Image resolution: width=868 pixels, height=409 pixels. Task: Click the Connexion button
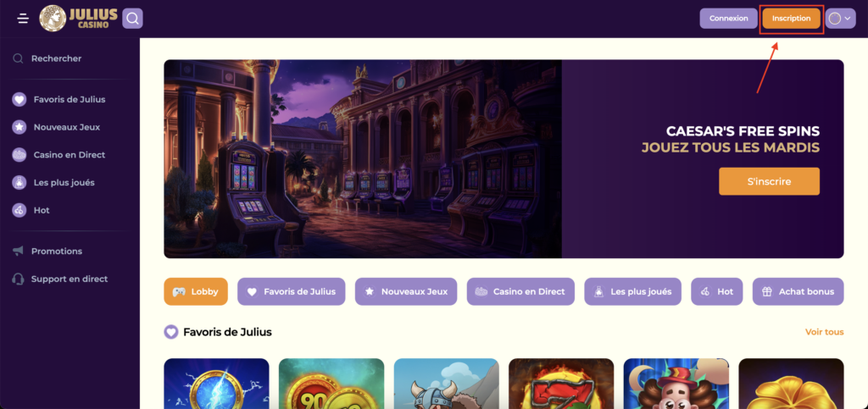(728, 19)
